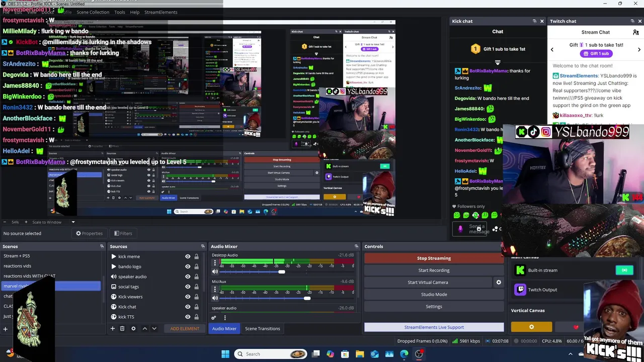Open the Tools menu

(120, 12)
